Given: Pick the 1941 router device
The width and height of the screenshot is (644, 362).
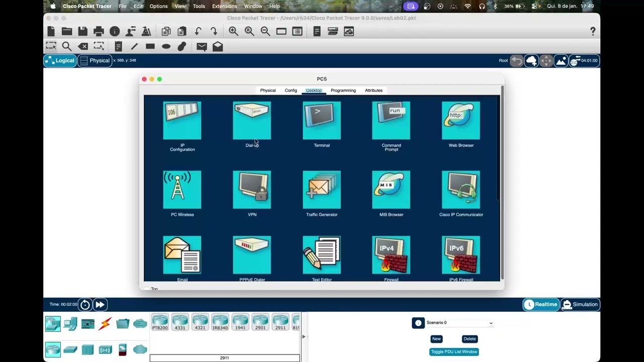Looking at the screenshot, I should (240, 322).
